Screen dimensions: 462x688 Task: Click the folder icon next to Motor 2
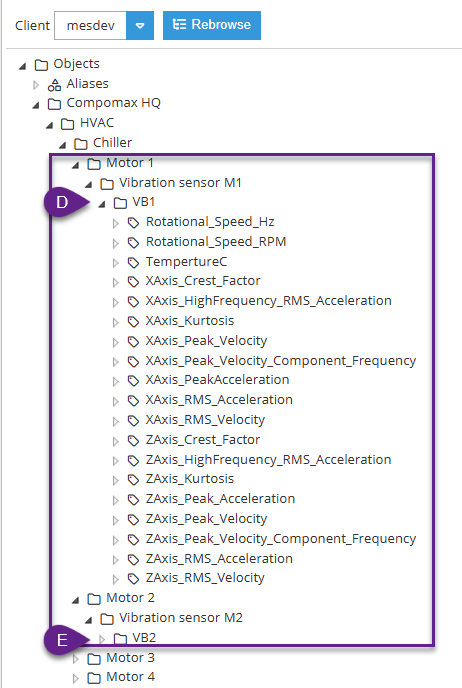(94, 598)
